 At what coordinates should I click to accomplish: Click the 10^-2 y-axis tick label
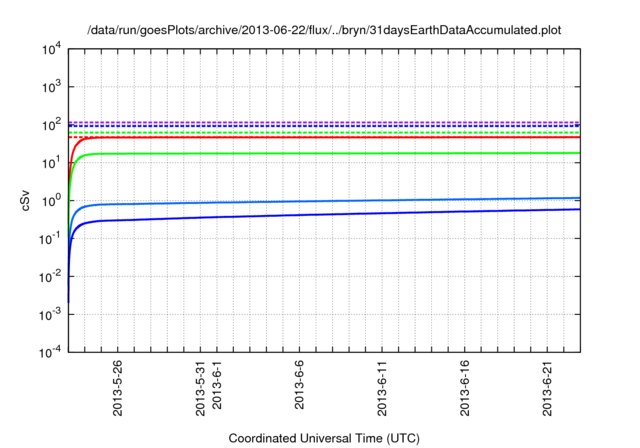click(50, 277)
